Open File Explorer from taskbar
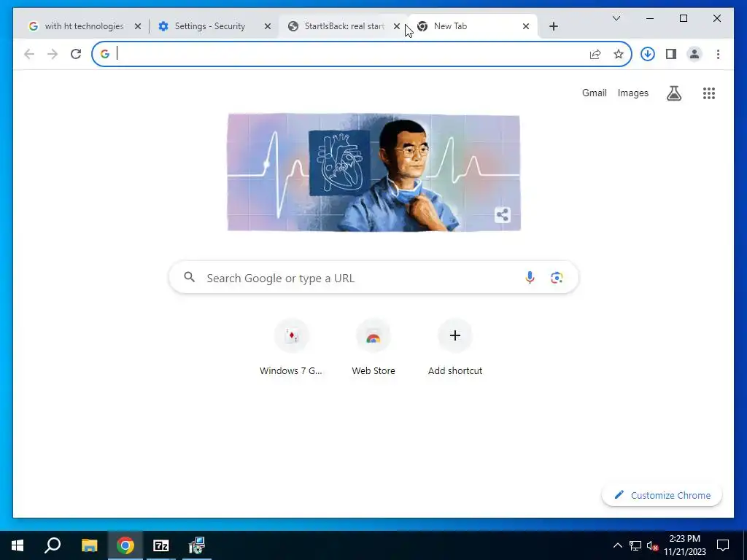 click(89, 545)
